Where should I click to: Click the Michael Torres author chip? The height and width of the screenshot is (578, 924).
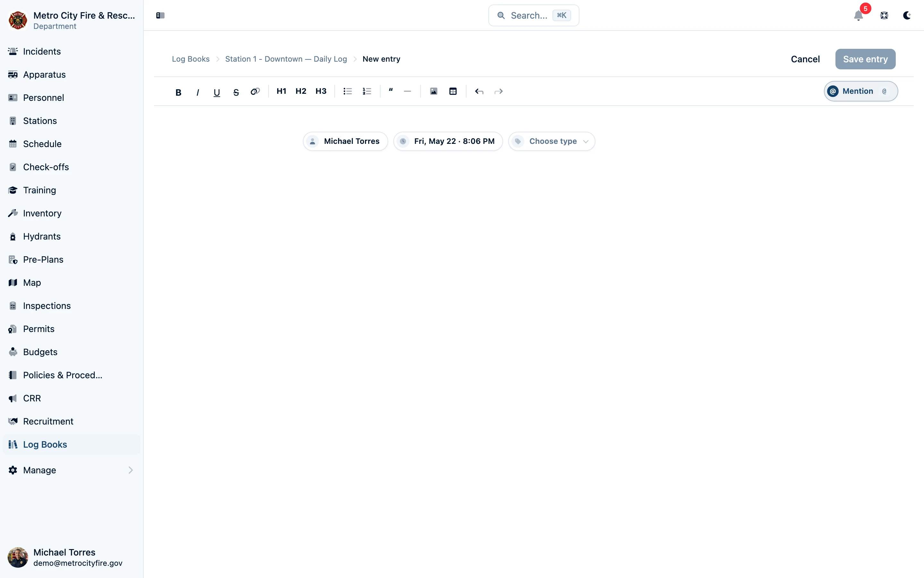pyautogui.click(x=345, y=141)
